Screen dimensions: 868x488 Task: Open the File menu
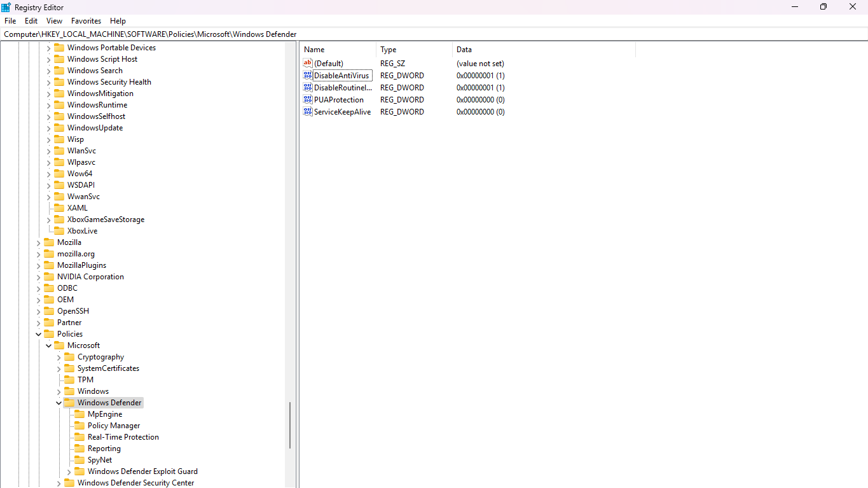pyautogui.click(x=10, y=21)
